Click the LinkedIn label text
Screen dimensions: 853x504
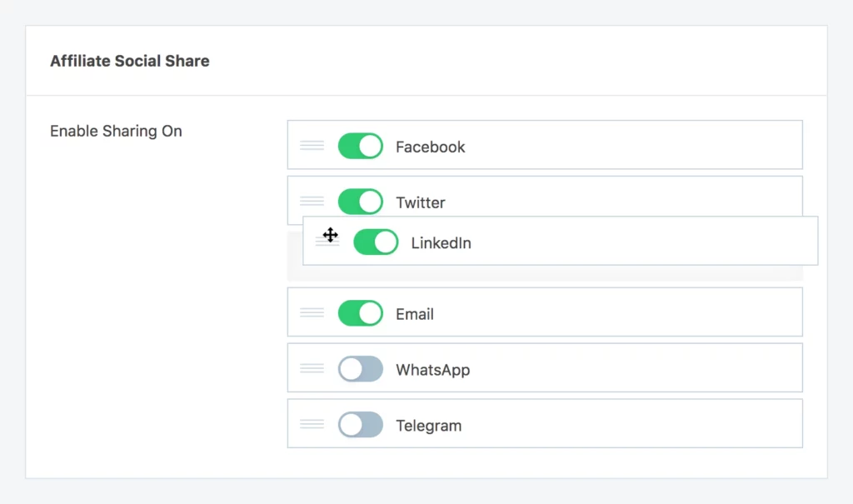(x=440, y=242)
